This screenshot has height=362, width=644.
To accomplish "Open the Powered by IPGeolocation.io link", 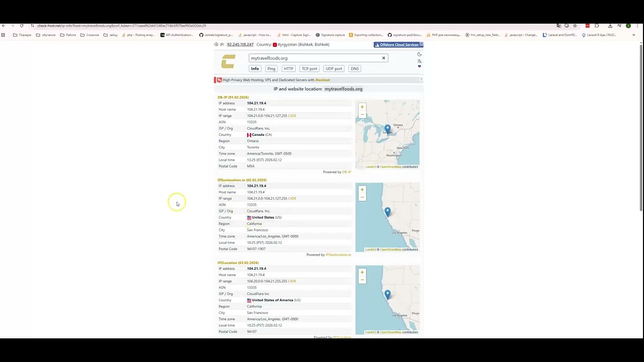I will tap(338, 255).
